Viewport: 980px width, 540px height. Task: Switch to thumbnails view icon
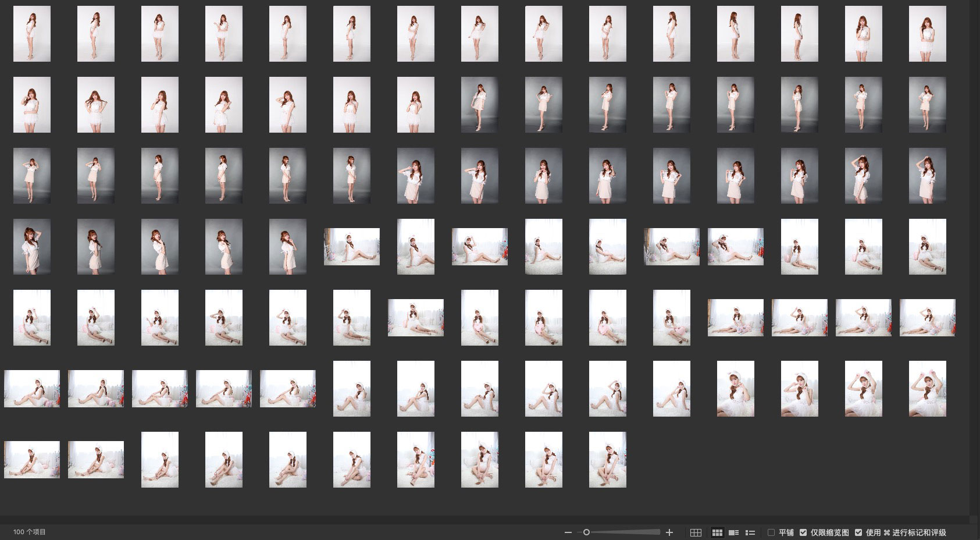(717, 532)
